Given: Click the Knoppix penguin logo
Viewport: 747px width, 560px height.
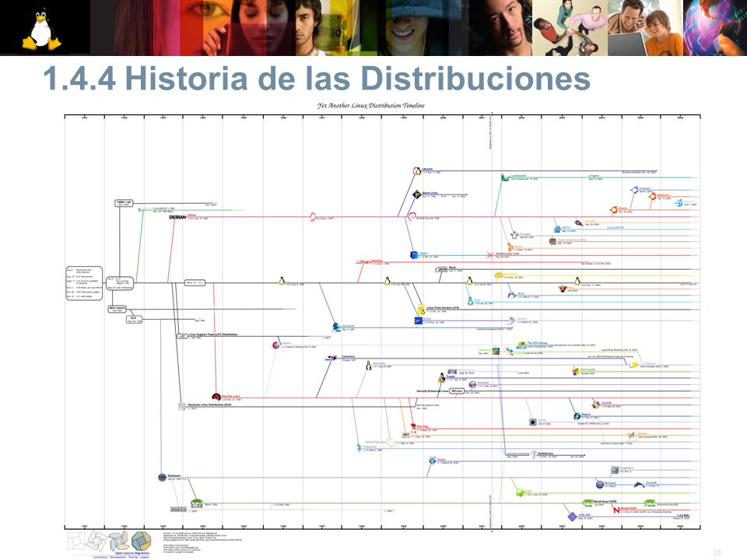Looking at the screenshot, I should pos(514,235).
